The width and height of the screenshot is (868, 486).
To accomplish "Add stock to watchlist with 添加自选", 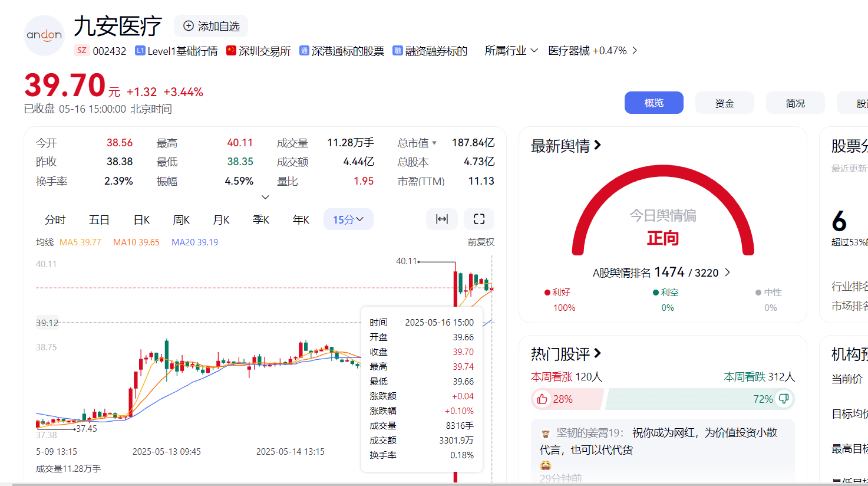I will 211,26.
